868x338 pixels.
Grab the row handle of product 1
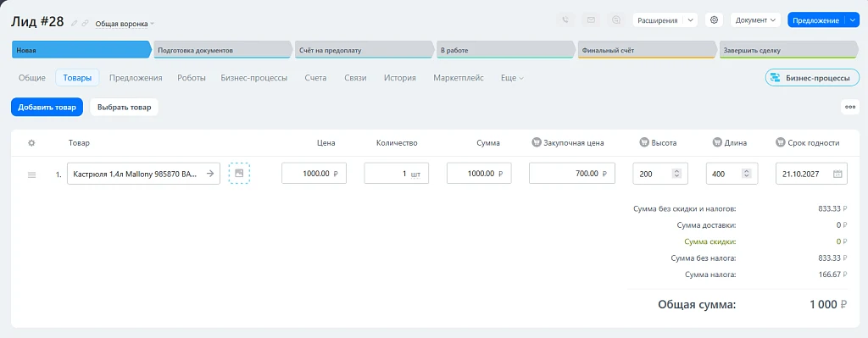click(31, 175)
